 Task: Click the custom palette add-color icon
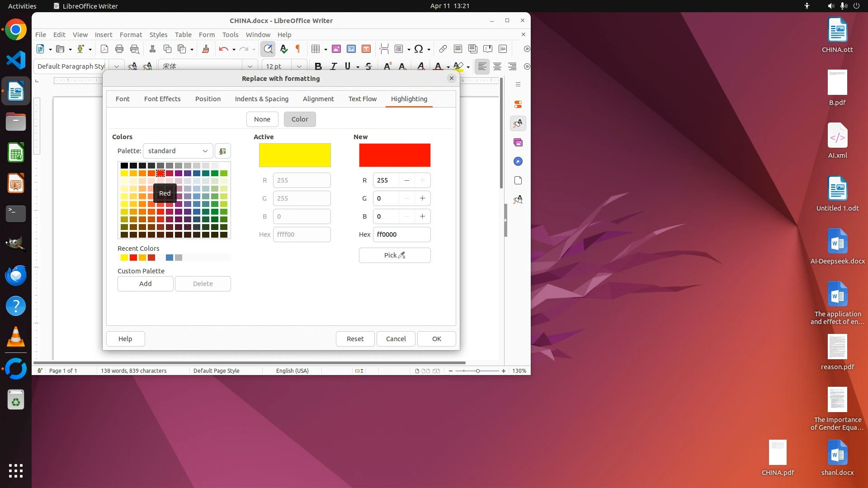(x=222, y=151)
